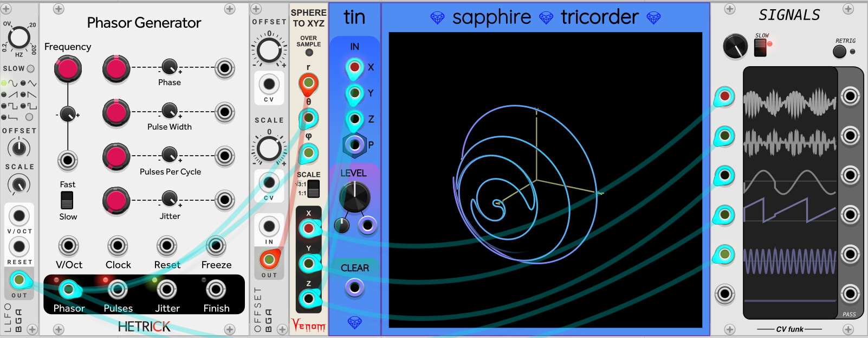Click the Tin CLEAR trigger jack
Screen dimensions: 868x338
pos(354,288)
